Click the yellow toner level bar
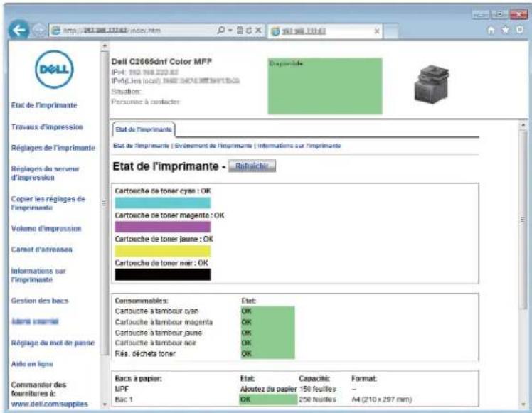 [x=163, y=251]
